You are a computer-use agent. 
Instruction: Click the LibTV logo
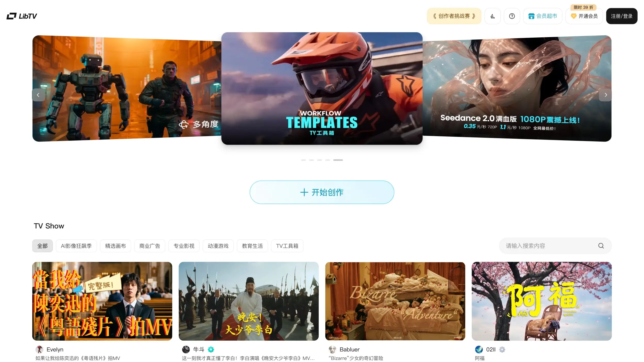pos(22,16)
